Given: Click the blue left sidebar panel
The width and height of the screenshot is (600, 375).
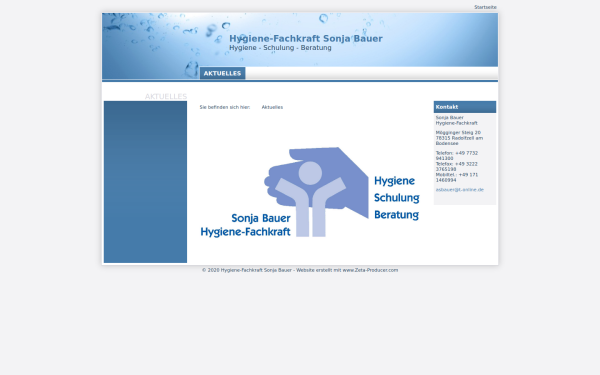Looking at the screenshot, I should click(145, 182).
